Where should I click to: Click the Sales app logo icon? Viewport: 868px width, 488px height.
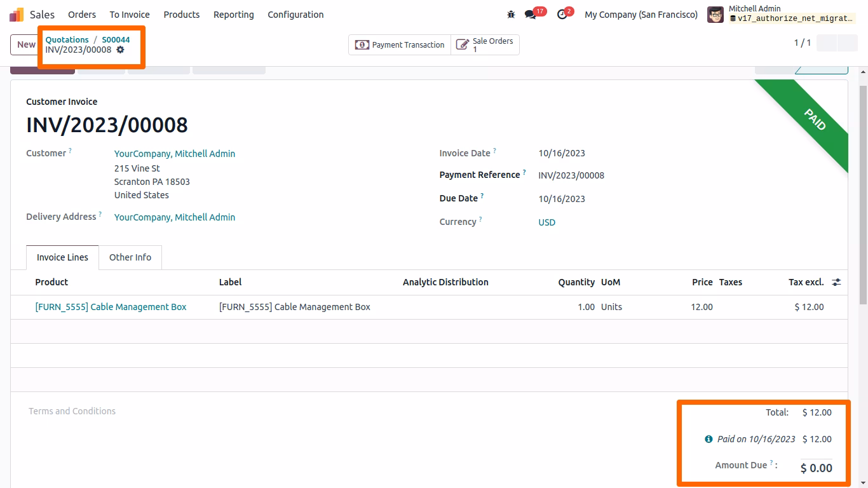(17, 15)
